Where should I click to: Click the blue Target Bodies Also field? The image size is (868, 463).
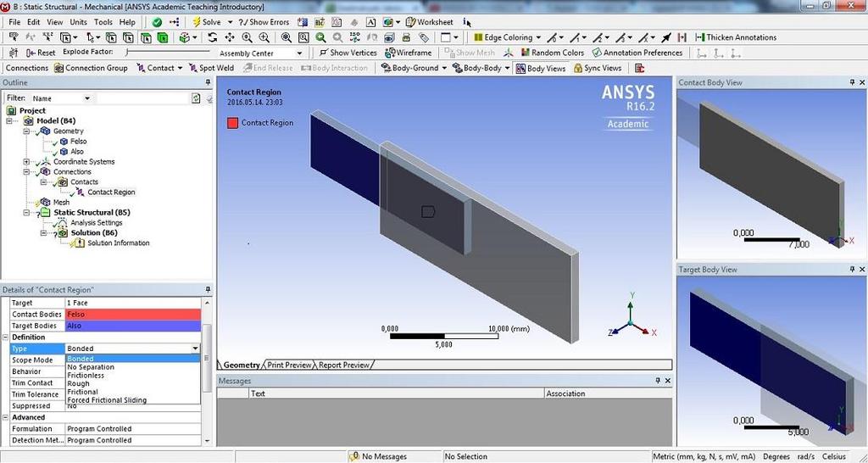click(133, 326)
